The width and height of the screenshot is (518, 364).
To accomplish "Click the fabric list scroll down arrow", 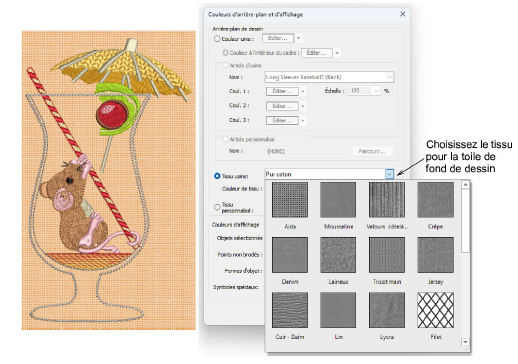I will pos(465,342).
